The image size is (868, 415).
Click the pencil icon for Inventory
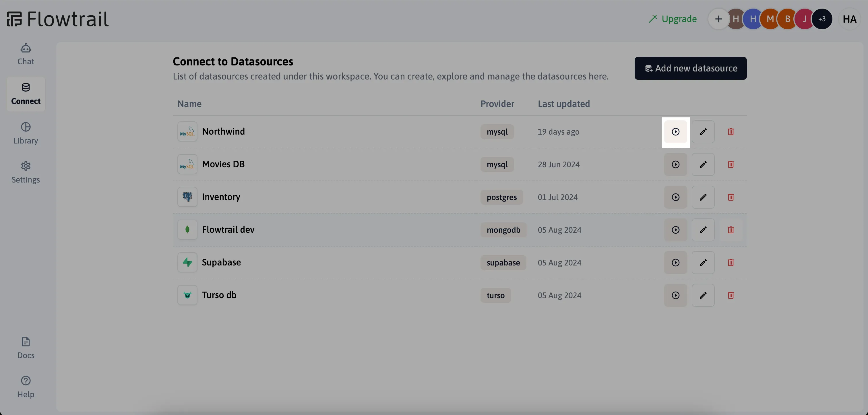[x=703, y=197]
